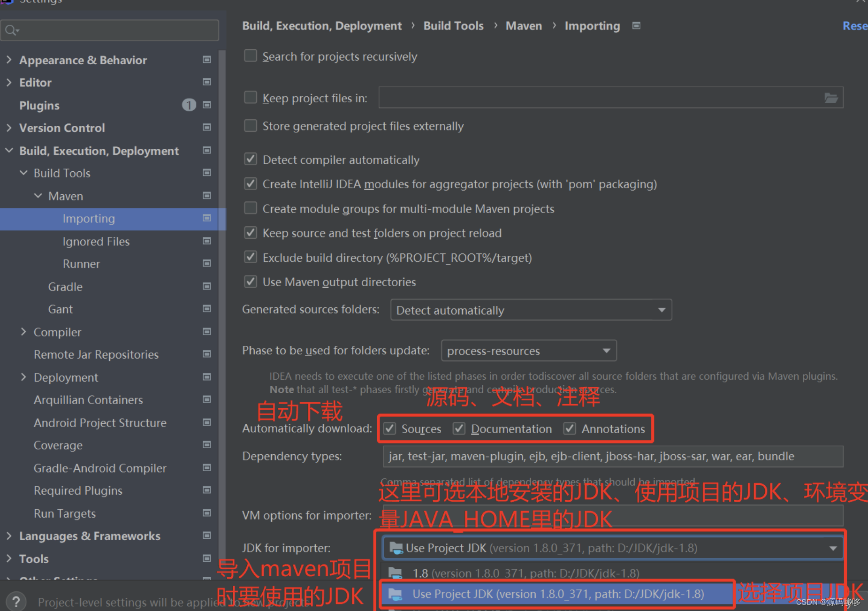The image size is (868, 611).
Task: Toggle Use Maven output directories
Action: coord(251,282)
